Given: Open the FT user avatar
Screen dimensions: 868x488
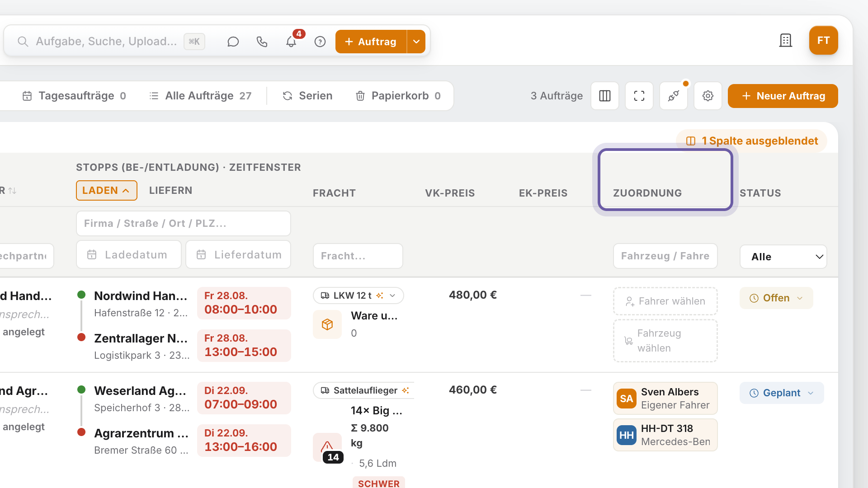Looking at the screenshot, I should coord(823,40).
